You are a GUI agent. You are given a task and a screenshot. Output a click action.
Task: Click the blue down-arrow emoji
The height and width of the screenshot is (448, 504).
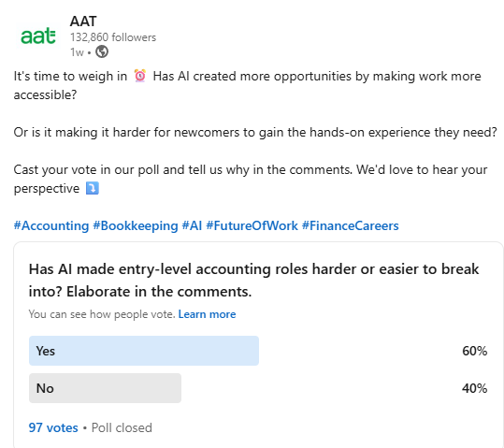93,188
